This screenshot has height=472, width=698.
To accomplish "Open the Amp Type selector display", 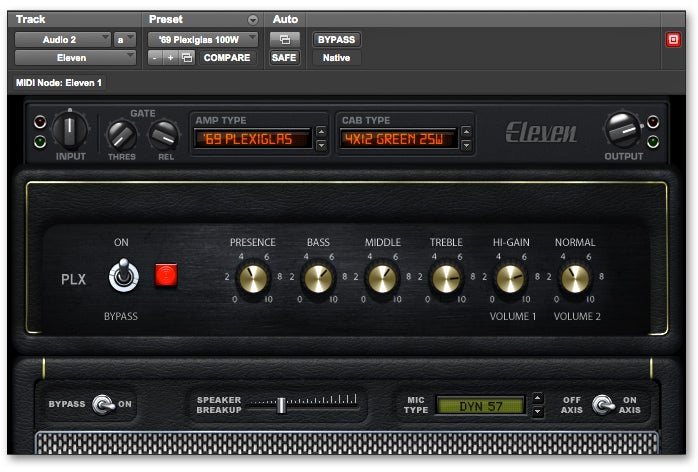I will coord(253,139).
